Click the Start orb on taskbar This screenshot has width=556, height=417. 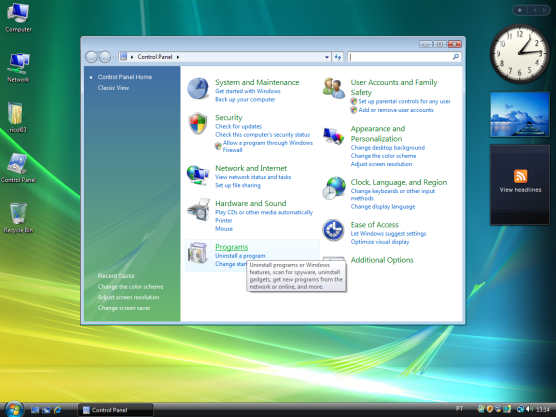click(x=14, y=410)
